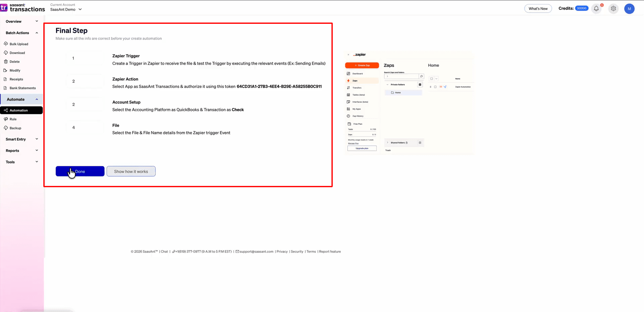This screenshot has height=312, width=644.
Task: Open the Terms footer link
Action: (311, 252)
